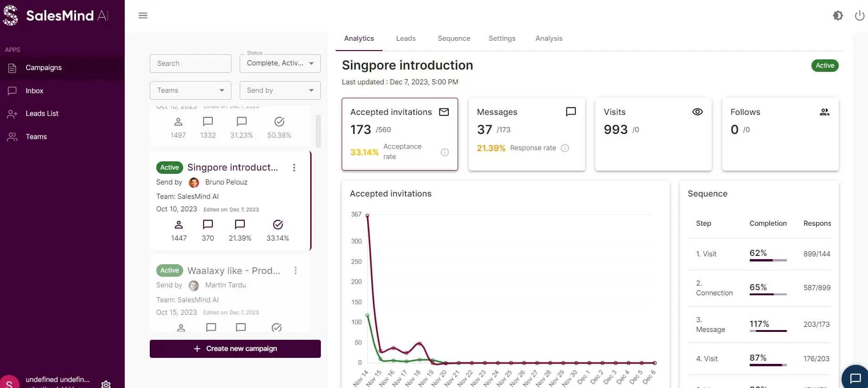Open Teams in the sidebar
The width and height of the screenshot is (868, 388).
(x=62, y=137)
